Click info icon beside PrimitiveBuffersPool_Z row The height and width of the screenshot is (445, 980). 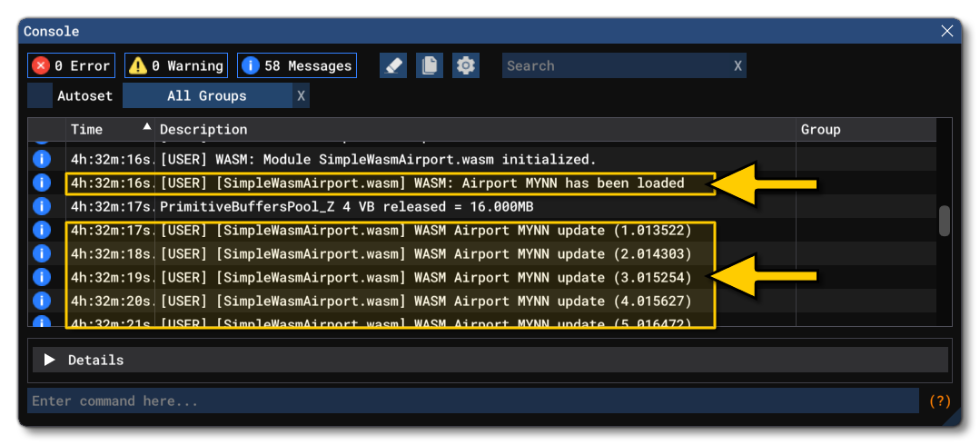tap(41, 207)
